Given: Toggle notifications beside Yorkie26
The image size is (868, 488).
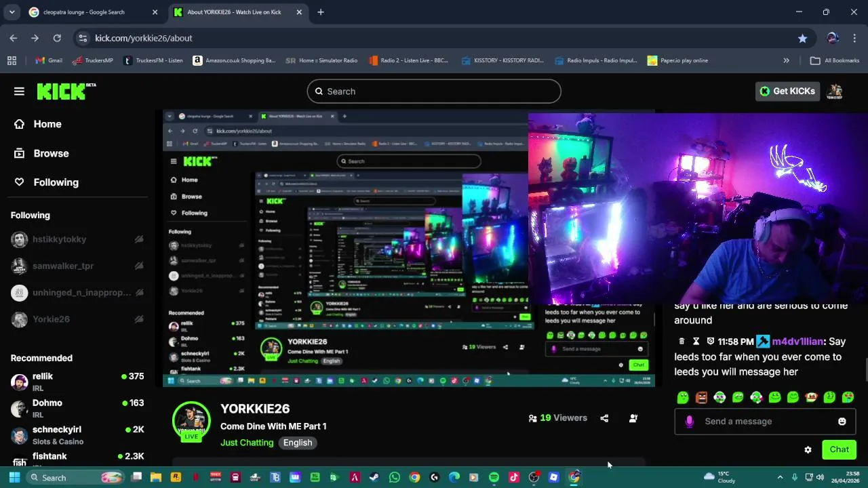Looking at the screenshot, I should click(139, 319).
